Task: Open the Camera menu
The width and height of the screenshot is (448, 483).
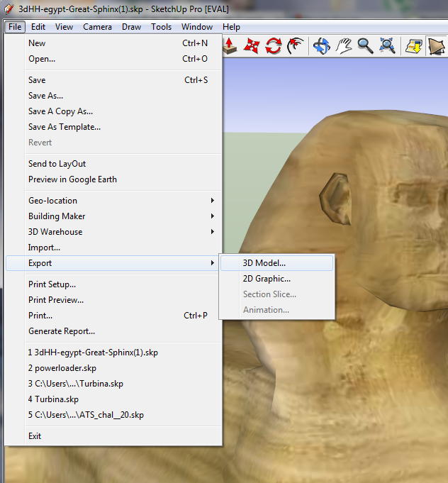Action: [x=97, y=27]
